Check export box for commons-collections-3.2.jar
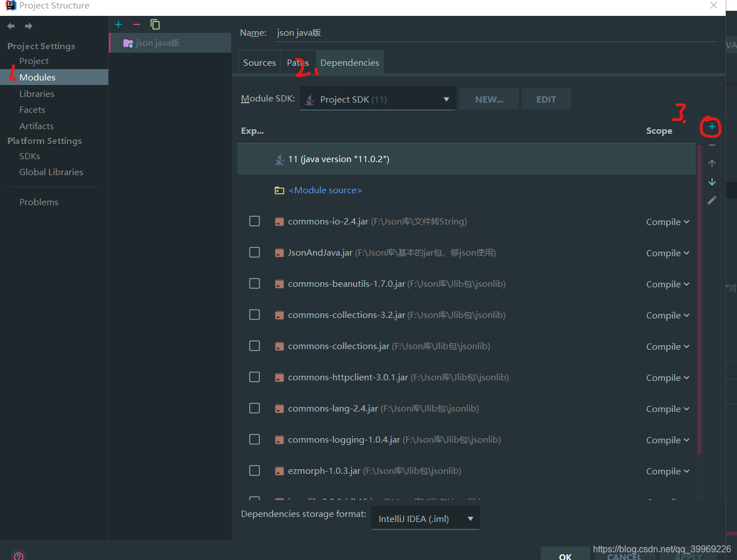737x560 pixels. tap(255, 315)
